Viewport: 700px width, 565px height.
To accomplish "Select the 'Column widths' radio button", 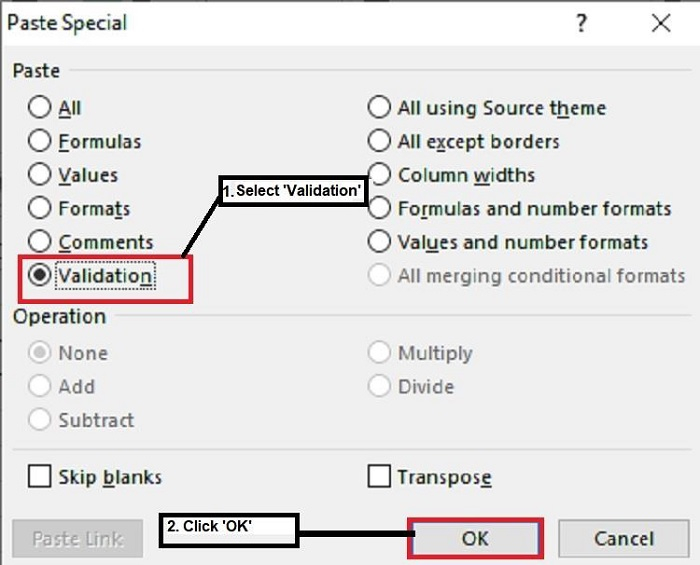I will coord(379,175).
